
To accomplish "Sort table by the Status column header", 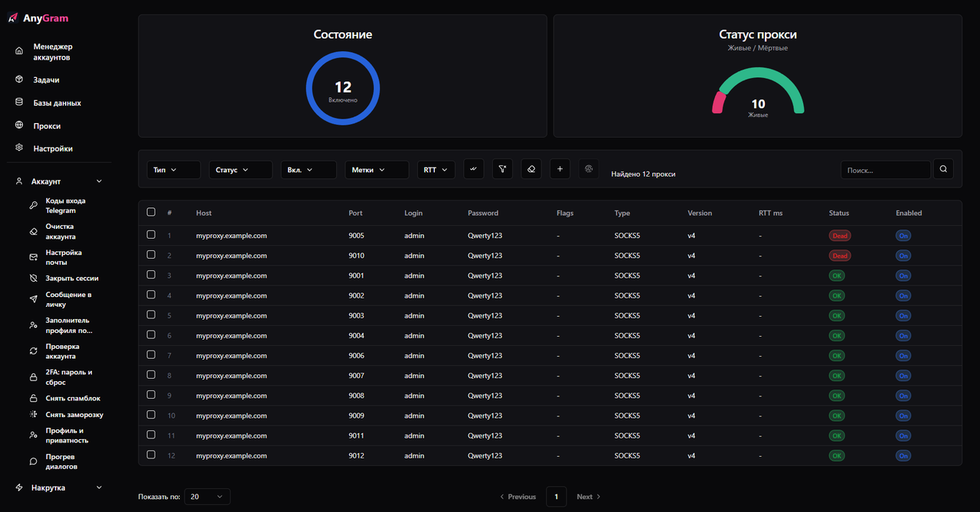I will [x=839, y=213].
